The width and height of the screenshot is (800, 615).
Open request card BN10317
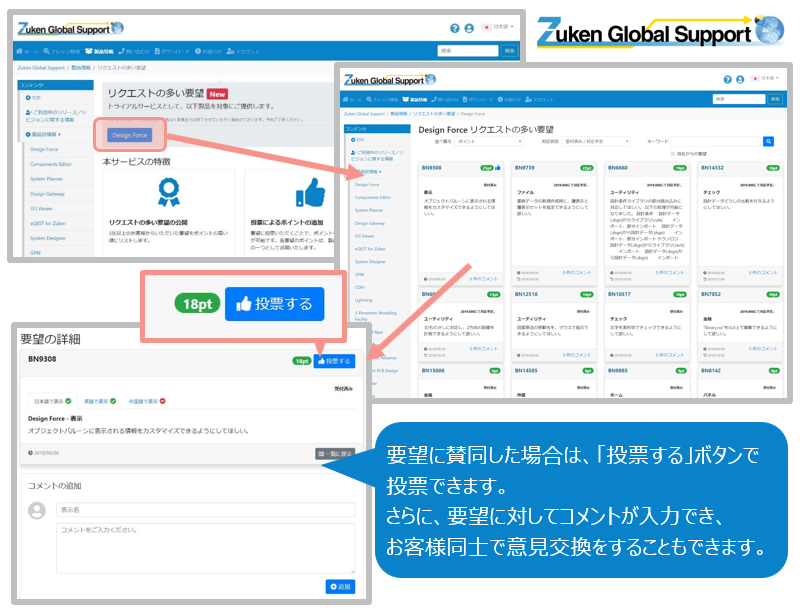[x=647, y=325]
